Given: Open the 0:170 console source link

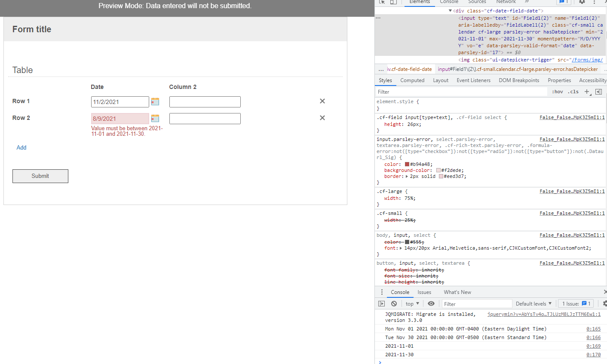Looking at the screenshot, I should (x=594, y=355).
